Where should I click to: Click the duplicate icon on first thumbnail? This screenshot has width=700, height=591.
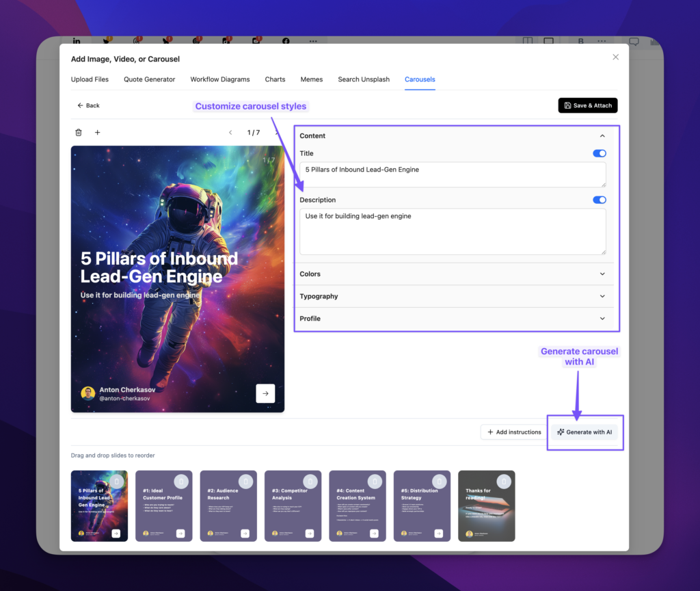coord(118,482)
